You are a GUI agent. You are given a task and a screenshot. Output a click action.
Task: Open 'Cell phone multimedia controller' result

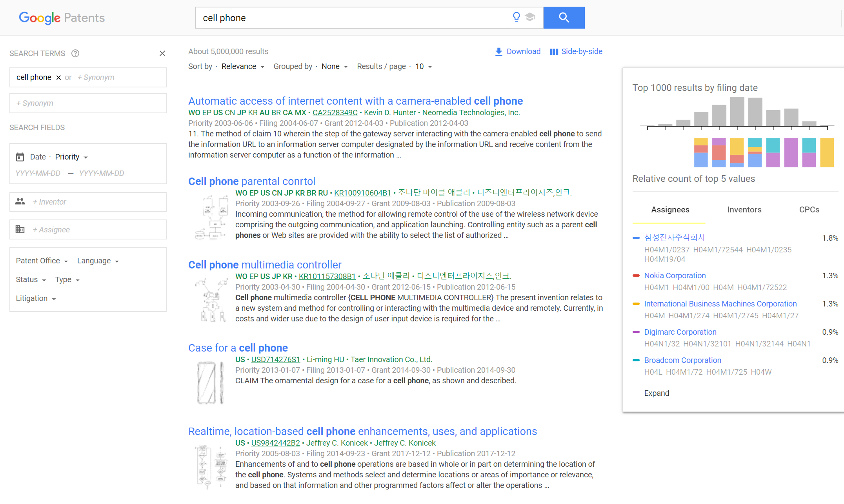click(265, 265)
